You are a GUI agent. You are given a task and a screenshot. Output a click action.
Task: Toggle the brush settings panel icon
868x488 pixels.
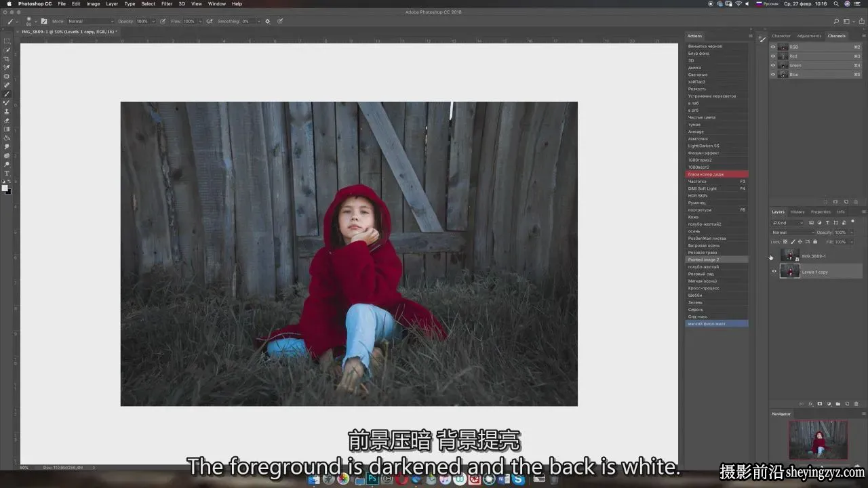coord(44,21)
